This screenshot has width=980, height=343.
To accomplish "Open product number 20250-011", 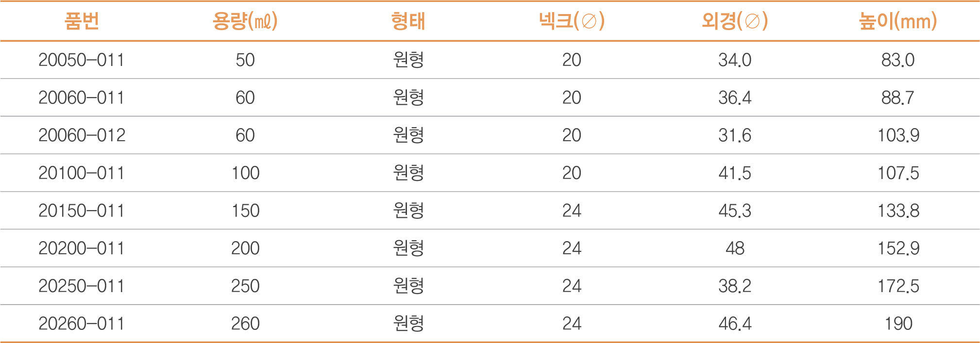I will [x=82, y=286].
